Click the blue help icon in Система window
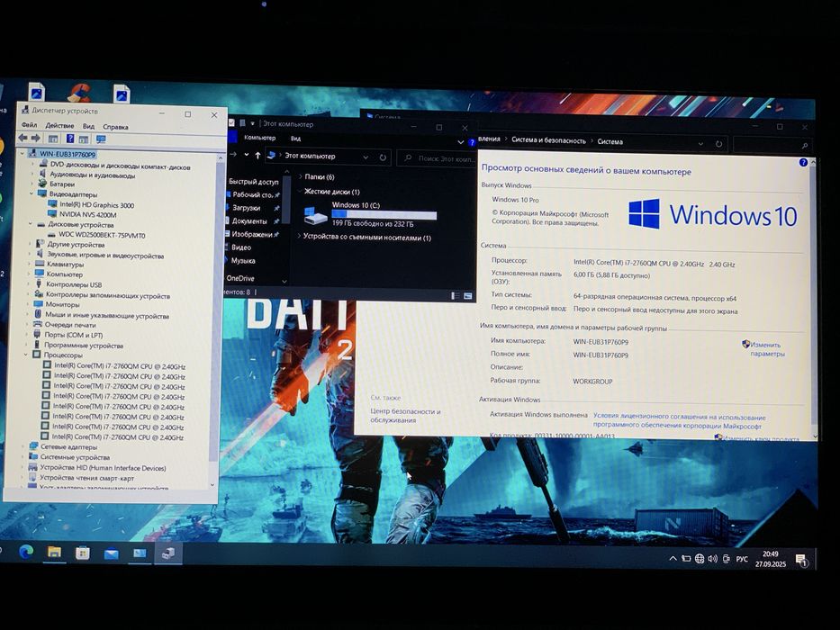This screenshot has width=840, height=630. (802, 162)
